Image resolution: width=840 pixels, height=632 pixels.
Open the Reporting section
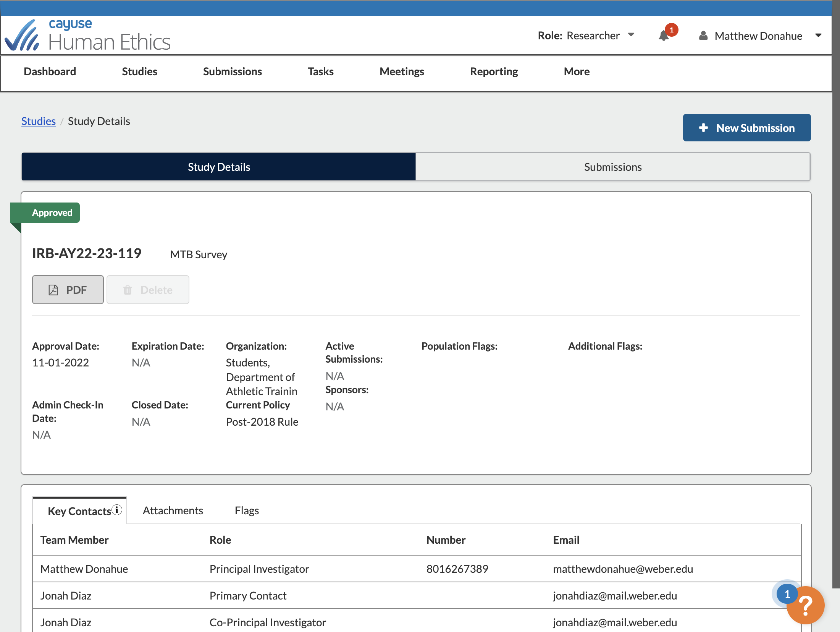(x=494, y=71)
